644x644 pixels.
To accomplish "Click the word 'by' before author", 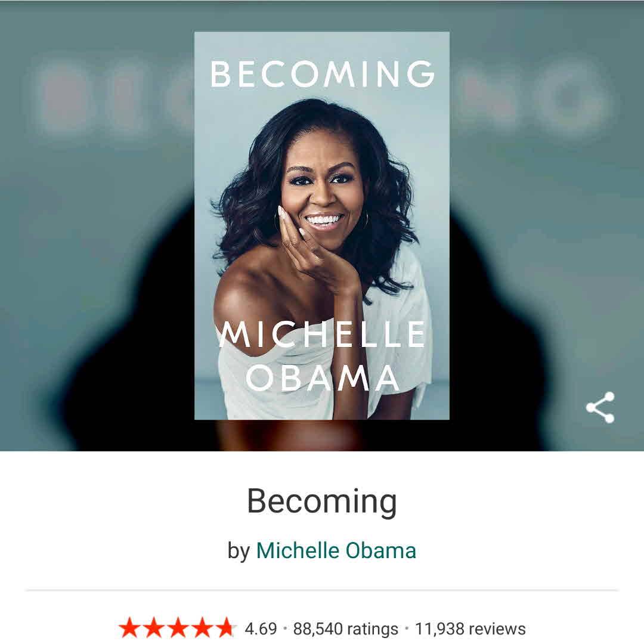I will [x=239, y=551].
